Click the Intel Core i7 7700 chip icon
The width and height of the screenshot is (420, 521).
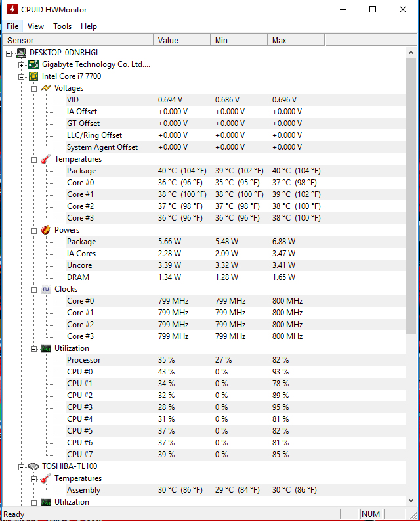[33, 76]
